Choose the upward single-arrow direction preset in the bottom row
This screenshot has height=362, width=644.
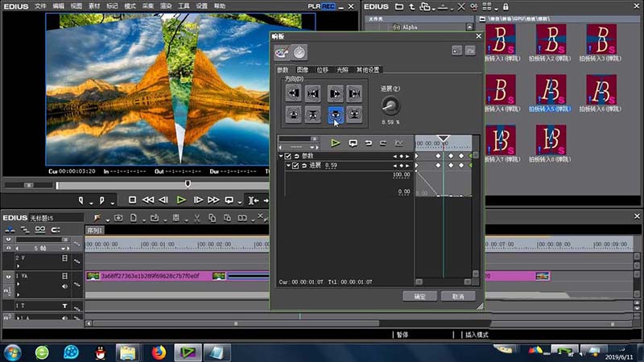pyautogui.click(x=293, y=115)
